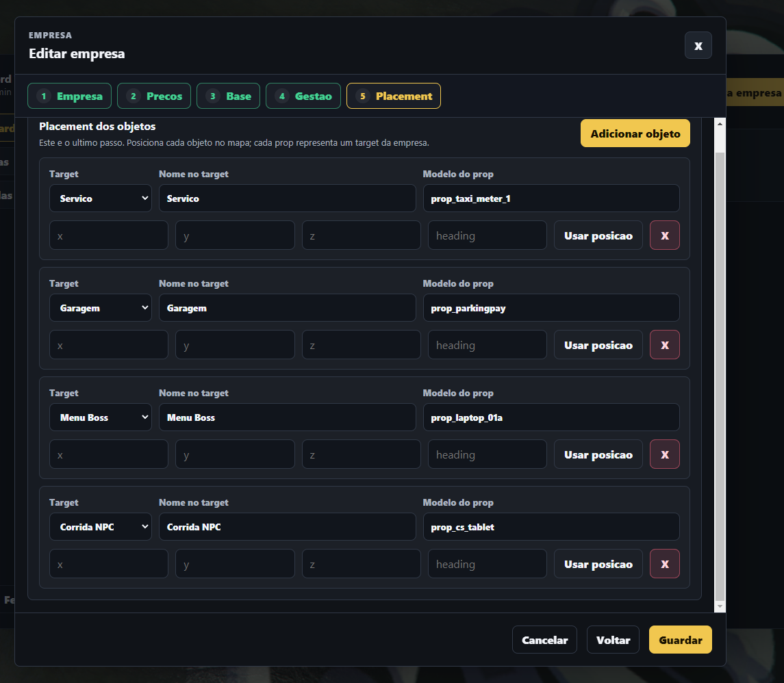Focus the y field in Corrida NPC row
The height and width of the screenshot is (683, 784).
(235, 564)
